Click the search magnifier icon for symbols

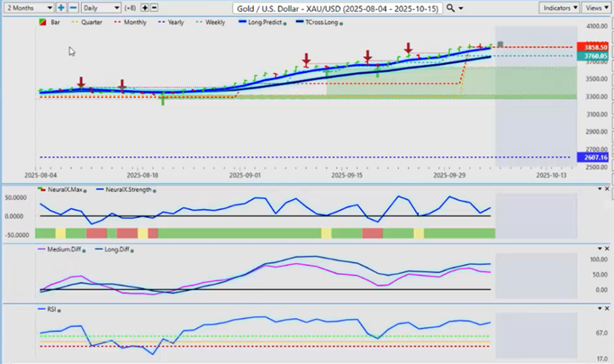click(x=451, y=8)
